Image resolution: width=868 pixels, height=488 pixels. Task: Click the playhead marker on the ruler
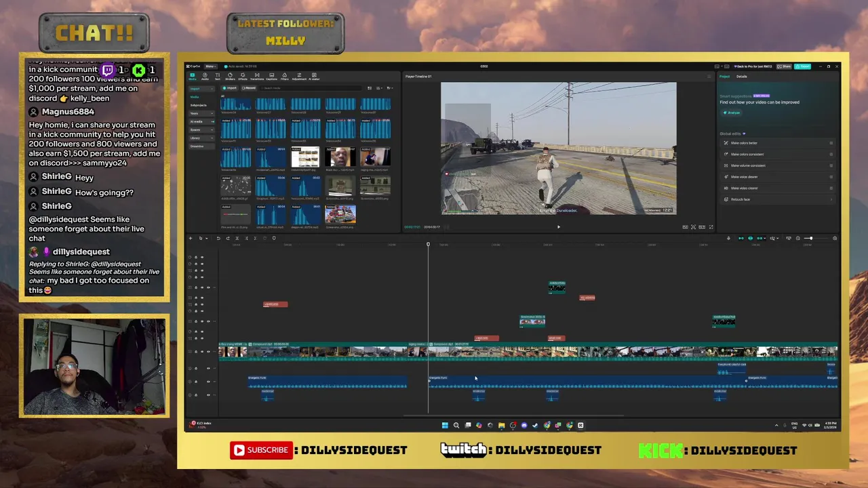(x=428, y=244)
